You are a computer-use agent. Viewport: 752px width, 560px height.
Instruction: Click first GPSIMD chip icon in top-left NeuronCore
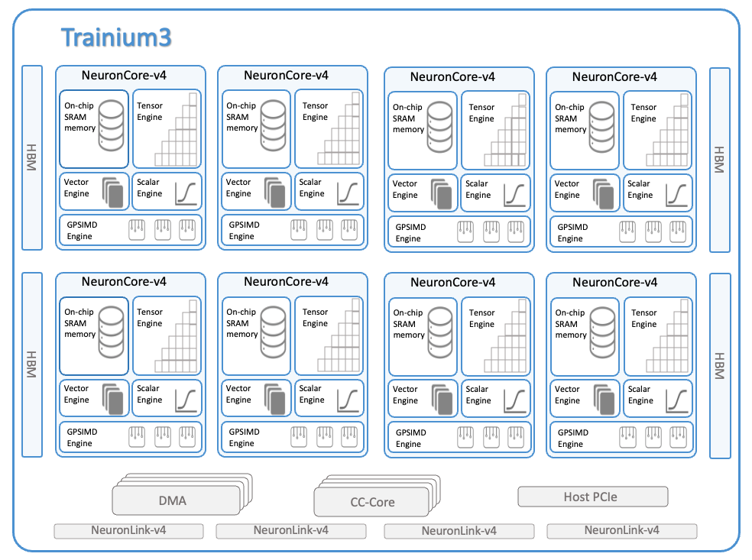[138, 230]
